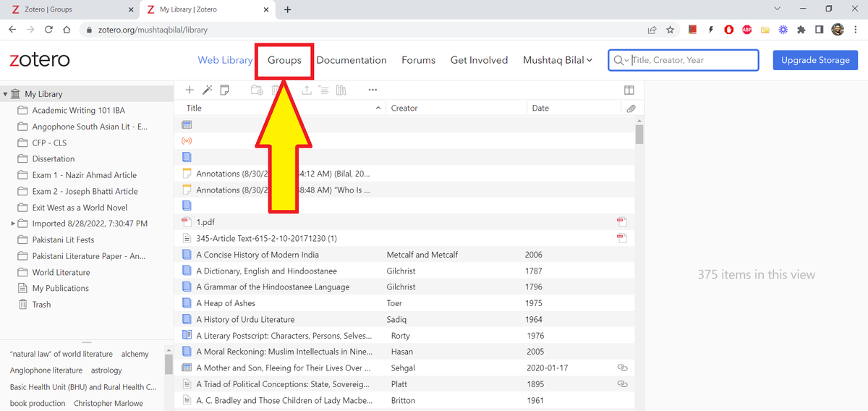This screenshot has width=868, height=411.
Task: Collapse the My Library tree
Action: tap(5, 94)
